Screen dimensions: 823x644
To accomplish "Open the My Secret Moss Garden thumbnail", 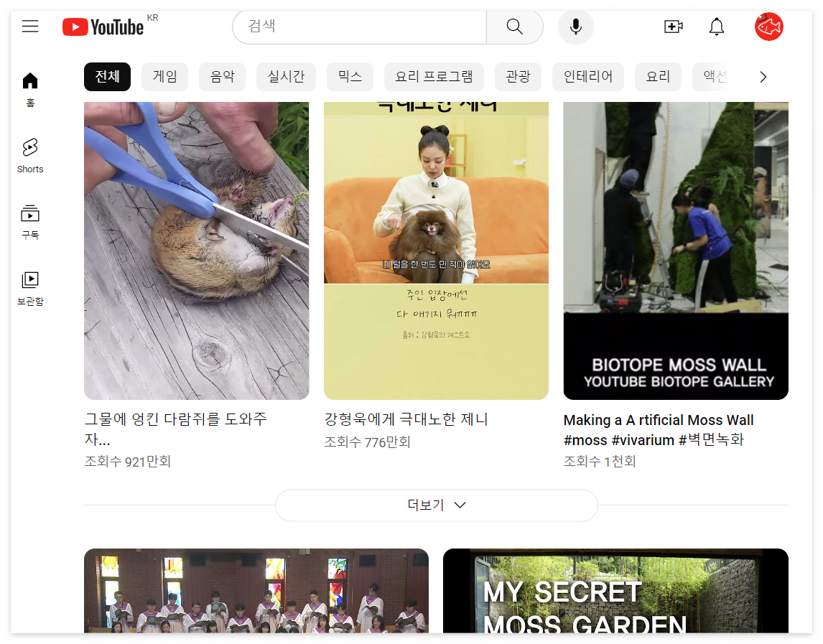I will point(615,591).
